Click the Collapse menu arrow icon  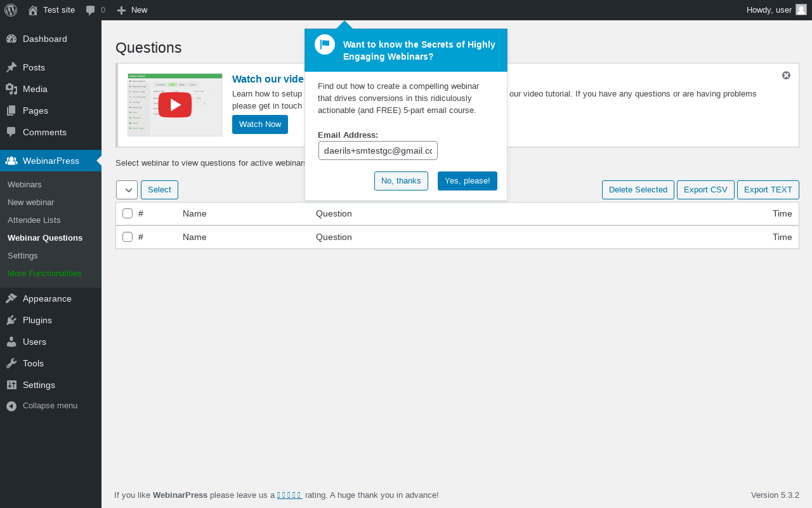11,406
